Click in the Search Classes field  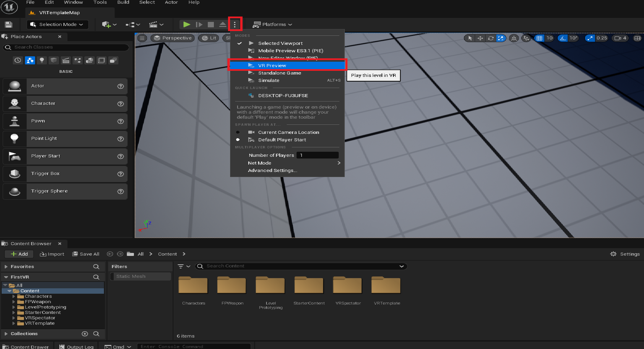tap(66, 47)
